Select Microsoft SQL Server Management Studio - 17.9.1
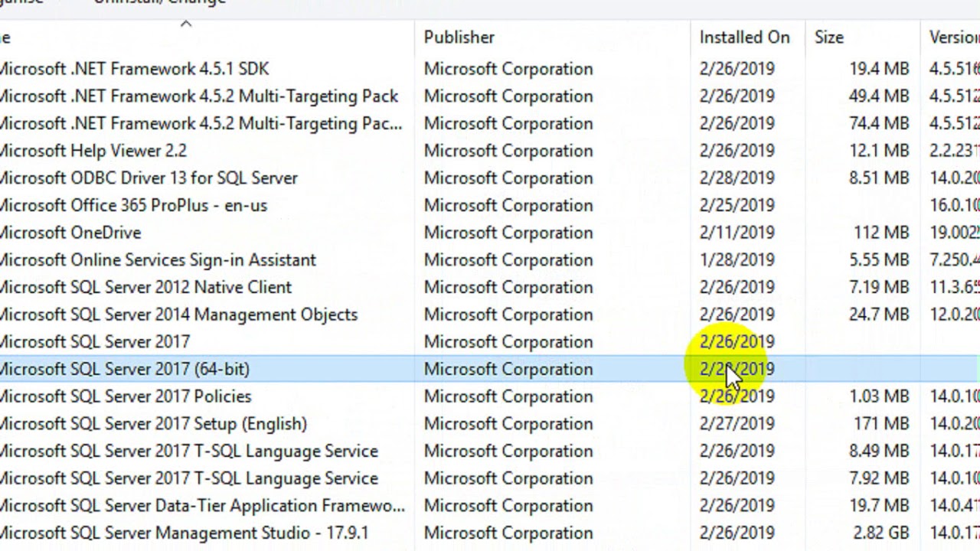Screen dimensions: 980x551 (x=184, y=533)
